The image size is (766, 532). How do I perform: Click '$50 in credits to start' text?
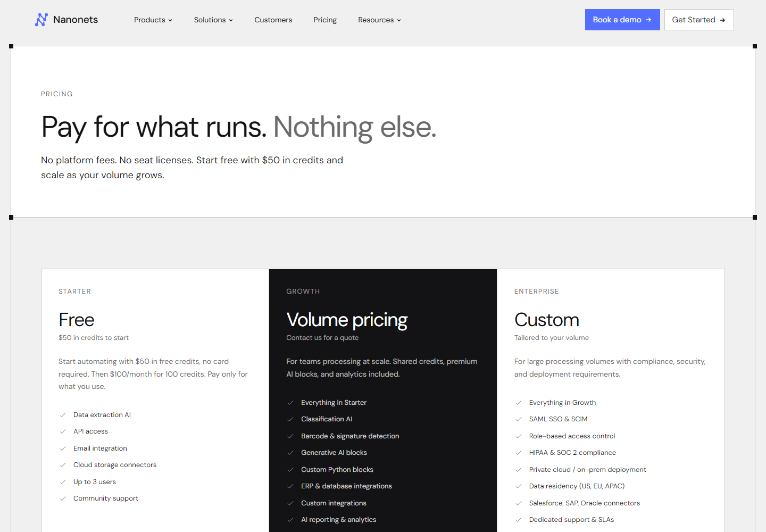coord(94,338)
